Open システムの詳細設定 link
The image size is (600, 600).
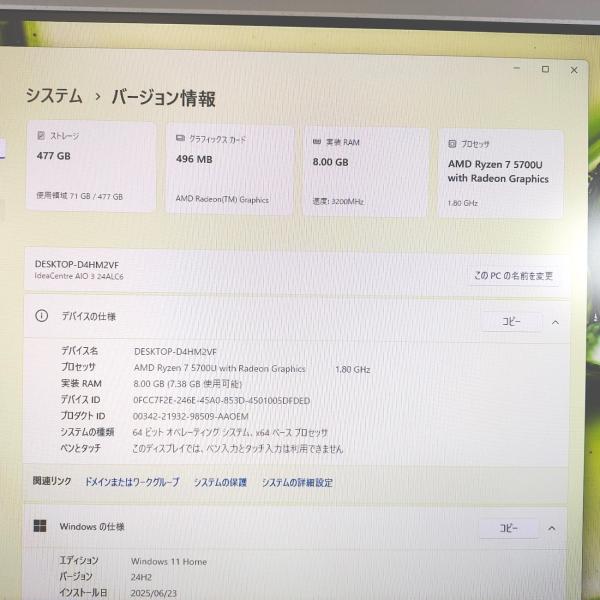[297, 483]
